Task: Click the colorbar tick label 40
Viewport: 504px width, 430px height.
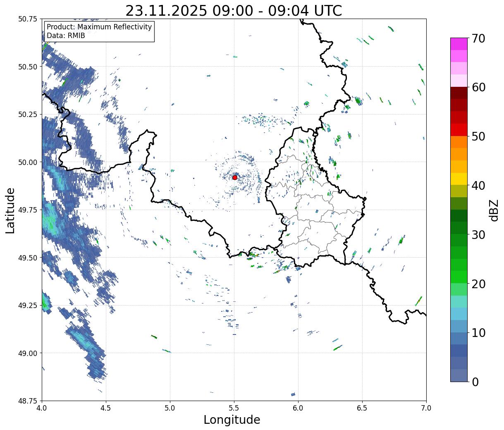Action: point(478,186)
